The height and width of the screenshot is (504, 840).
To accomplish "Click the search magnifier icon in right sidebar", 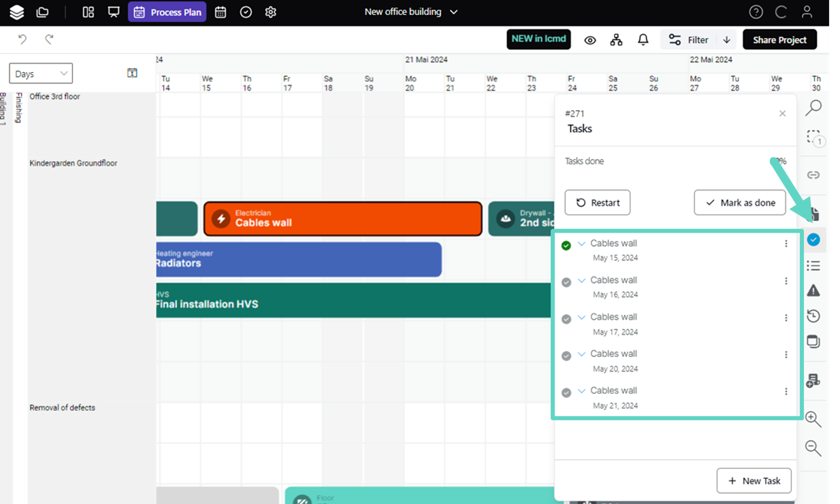I will pos(813,107).
